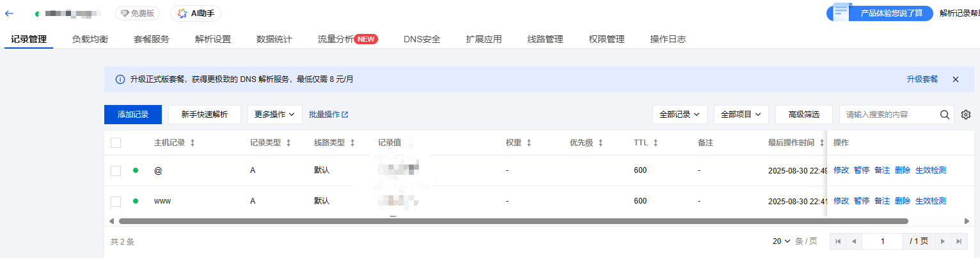
Task: Click 备注 for the @ record
Action: [x=882, y=170]
